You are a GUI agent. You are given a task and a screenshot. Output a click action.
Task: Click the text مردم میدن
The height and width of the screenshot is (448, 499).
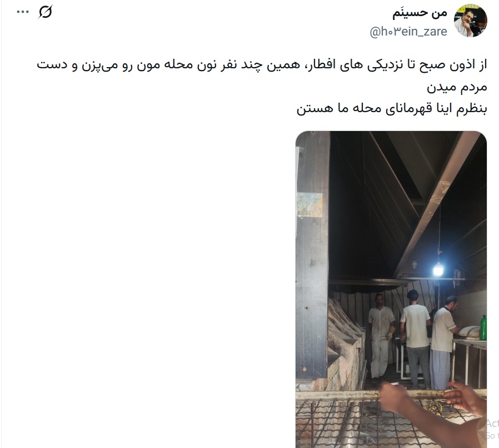pyautogui.click(x=457, y=87)
